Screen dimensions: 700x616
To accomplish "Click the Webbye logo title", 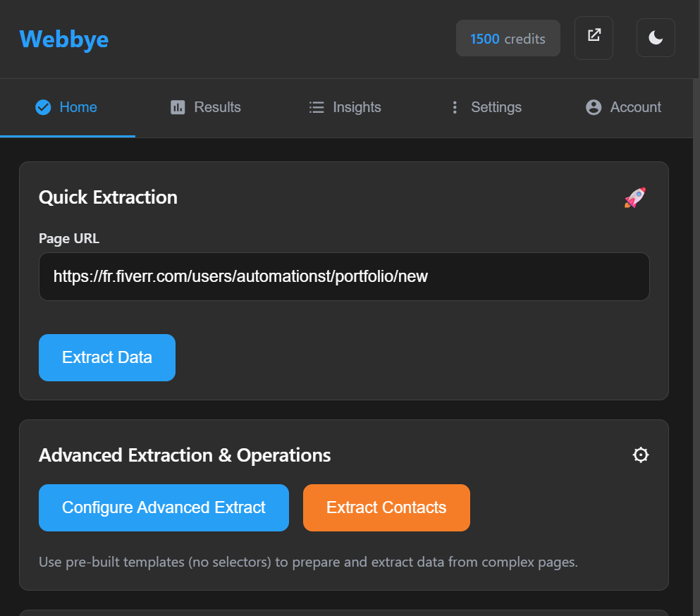I will pyautogui.click(x=64, y=39).
